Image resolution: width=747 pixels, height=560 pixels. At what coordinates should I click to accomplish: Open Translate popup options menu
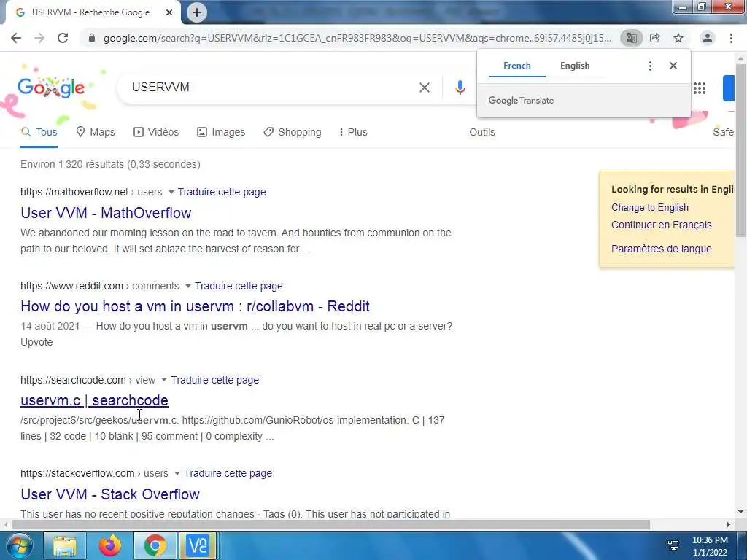[x=650, y=66]
